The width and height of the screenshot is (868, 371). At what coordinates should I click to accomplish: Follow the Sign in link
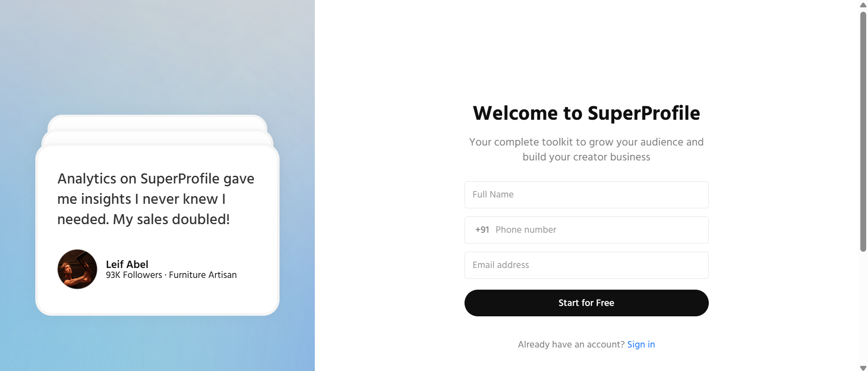pos(640,344)
